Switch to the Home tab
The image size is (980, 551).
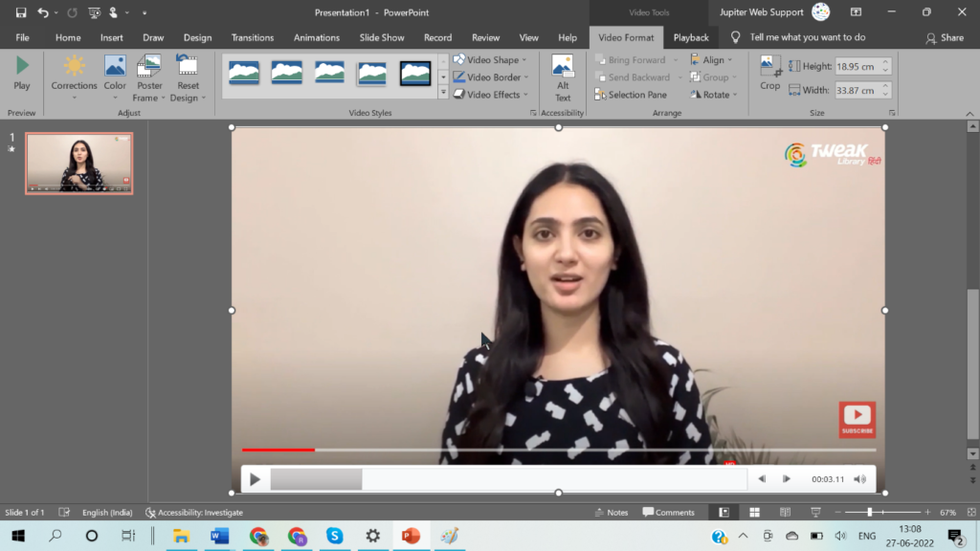68,37
